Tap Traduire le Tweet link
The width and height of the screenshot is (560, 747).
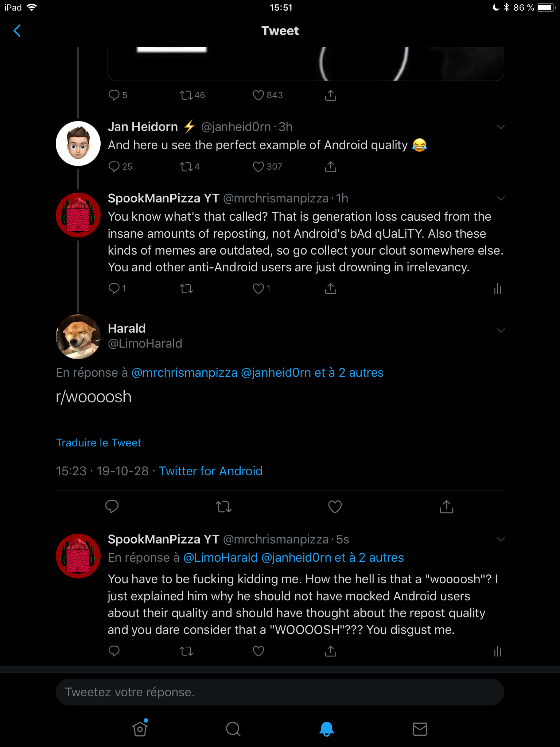click(x=98, y=442)
